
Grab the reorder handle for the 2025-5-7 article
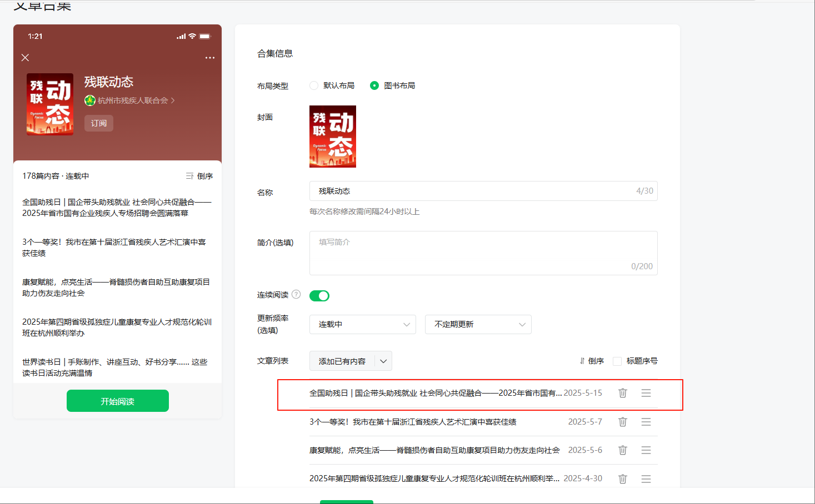tap(646, 422)
